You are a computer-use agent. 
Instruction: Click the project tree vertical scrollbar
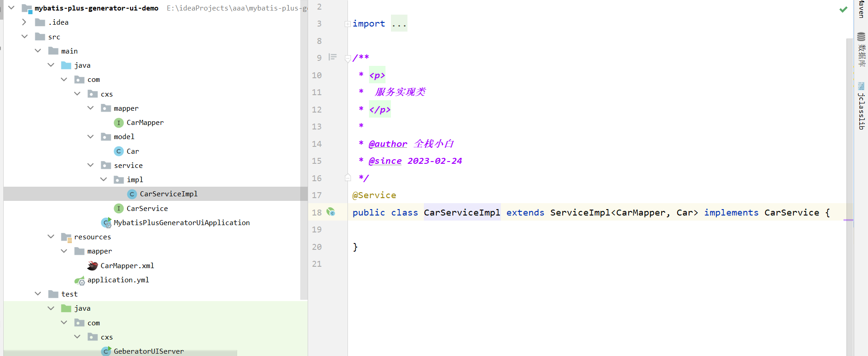(x=304, y=150)
